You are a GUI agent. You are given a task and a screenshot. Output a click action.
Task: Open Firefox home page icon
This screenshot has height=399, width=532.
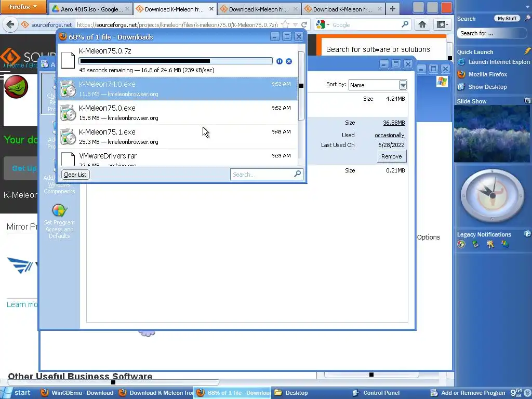(422, 24)
